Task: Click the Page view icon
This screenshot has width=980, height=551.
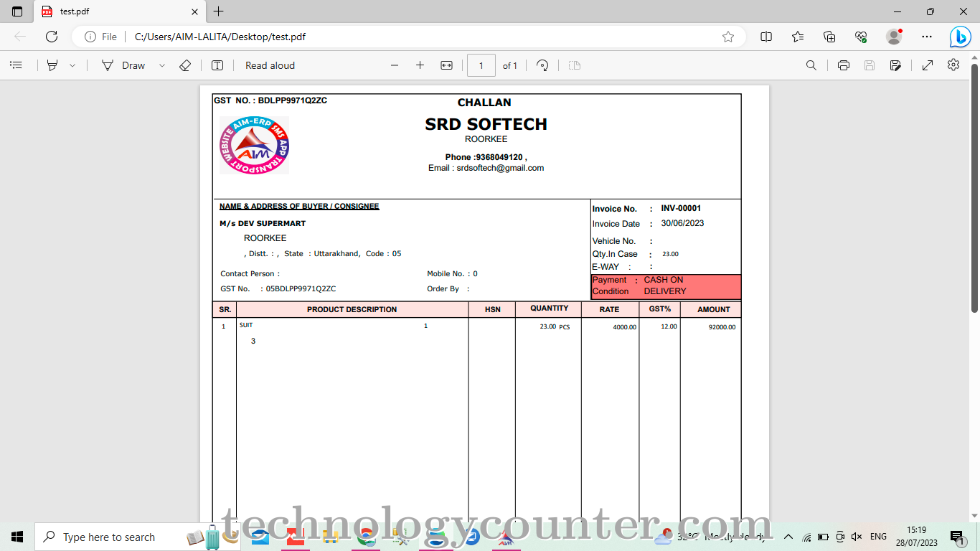Action: click(575, 65)
